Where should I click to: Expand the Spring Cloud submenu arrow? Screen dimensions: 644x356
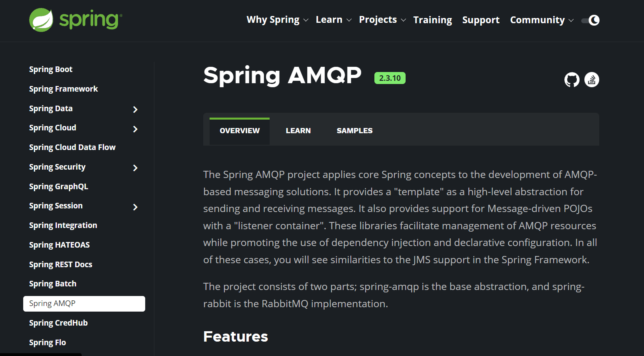pos(135,129)
